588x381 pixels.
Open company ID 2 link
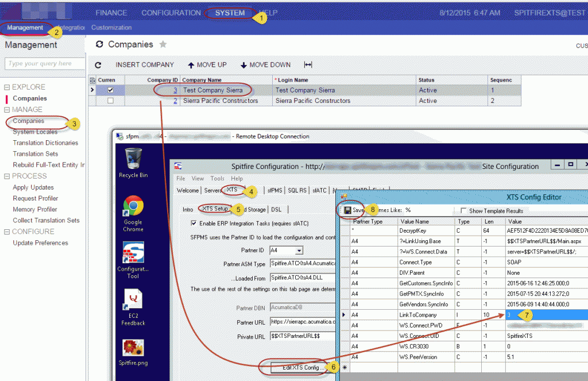tap(175, 101)
